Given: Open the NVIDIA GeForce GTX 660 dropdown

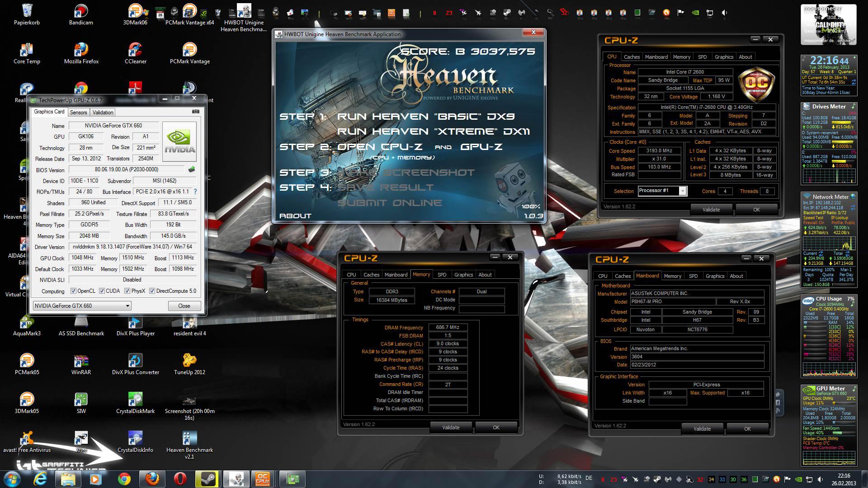Looking at the screenshot, I should click(x=82, y=306).
